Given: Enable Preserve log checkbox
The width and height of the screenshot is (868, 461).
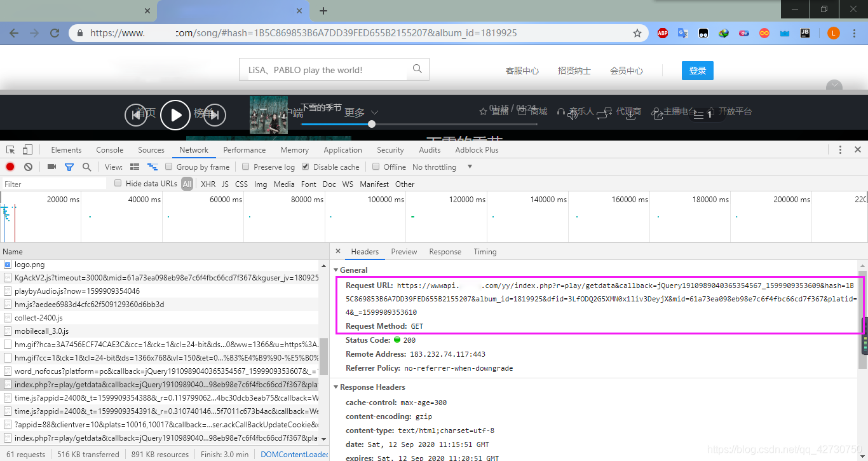Looking at the screenshot, I should click(x=246, y=167).
